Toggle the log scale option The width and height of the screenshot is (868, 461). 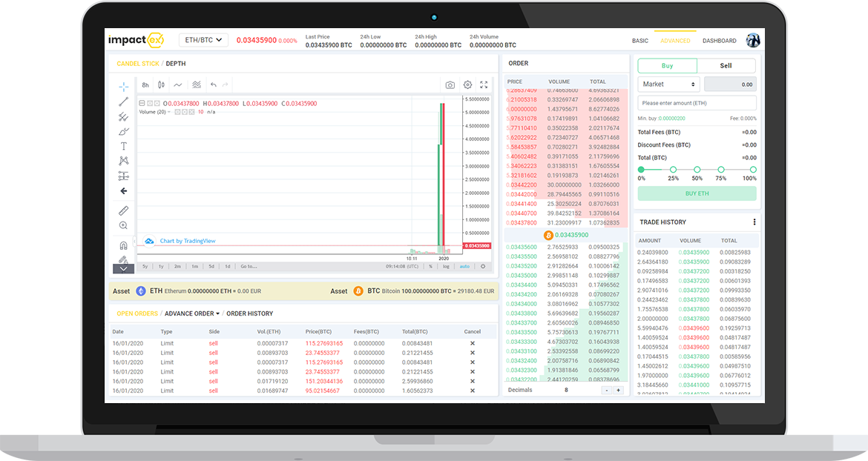(447, 266)
